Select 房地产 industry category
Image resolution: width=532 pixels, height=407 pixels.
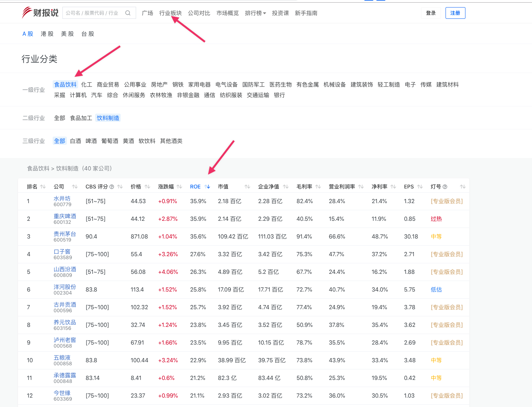[x=159, y=85]
